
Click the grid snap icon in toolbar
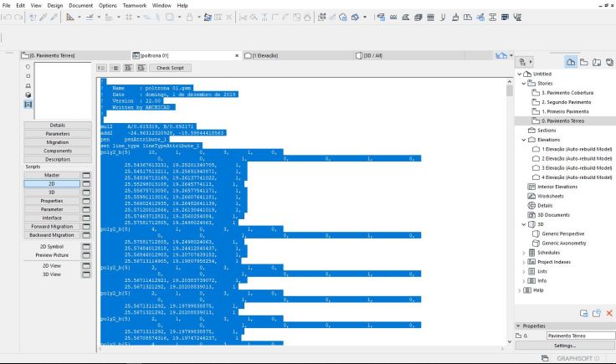tap(129, 18)
